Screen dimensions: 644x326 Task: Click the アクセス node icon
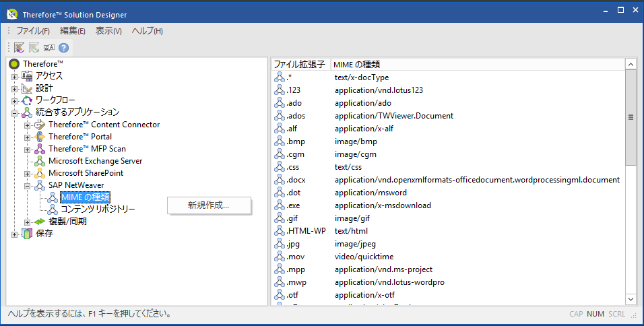(27, 76)
